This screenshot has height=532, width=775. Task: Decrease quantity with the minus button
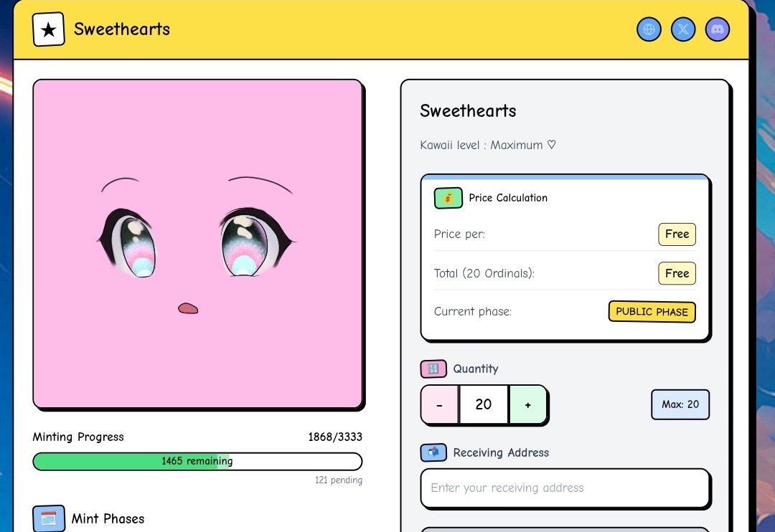tap(439, 404)
